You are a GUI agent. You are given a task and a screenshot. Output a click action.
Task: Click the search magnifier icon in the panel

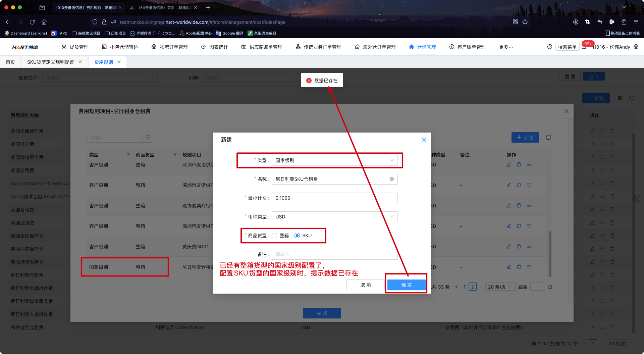click(148, 137)
